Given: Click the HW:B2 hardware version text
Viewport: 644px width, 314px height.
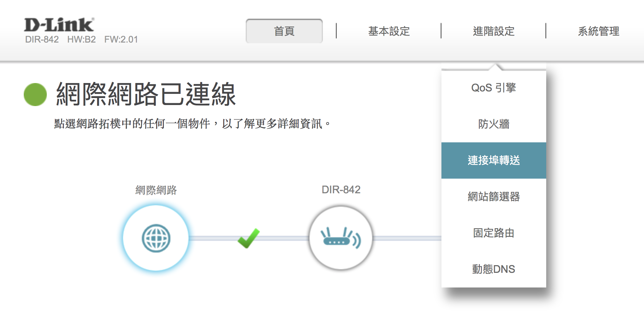Looking at the screenshot, I should 81,39.
